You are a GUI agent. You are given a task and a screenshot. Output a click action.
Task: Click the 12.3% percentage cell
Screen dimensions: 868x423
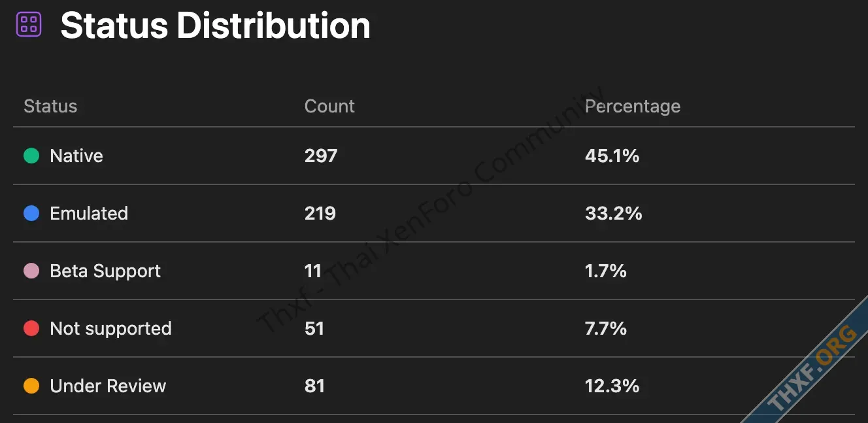tap(612, 386)
